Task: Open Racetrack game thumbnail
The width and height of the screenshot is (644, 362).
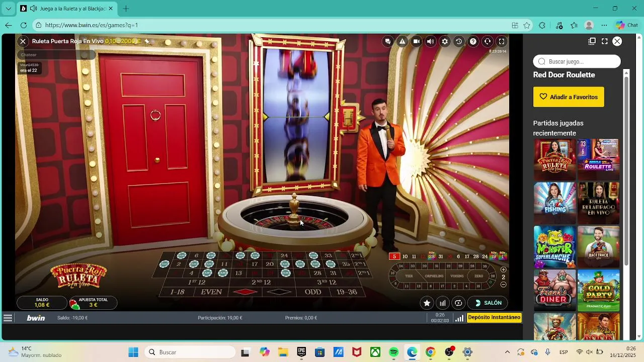Action: pyautogui.click(x=598, y=247)
